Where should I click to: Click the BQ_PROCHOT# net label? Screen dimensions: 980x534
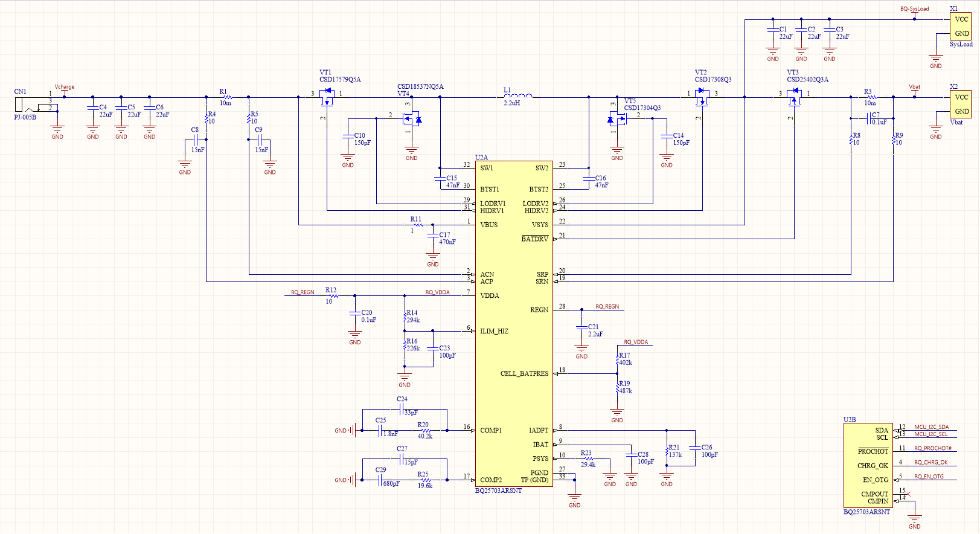click(x=933, y=448)
